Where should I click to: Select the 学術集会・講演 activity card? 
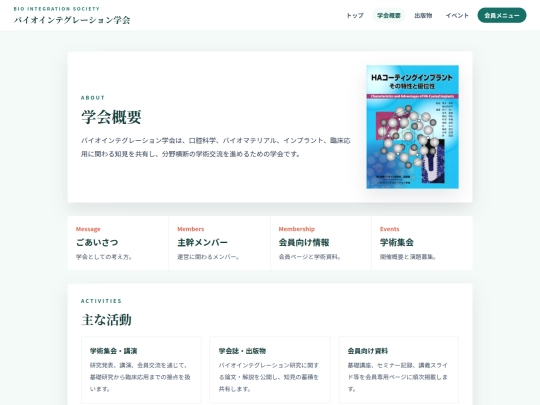(x=141, y=370)
